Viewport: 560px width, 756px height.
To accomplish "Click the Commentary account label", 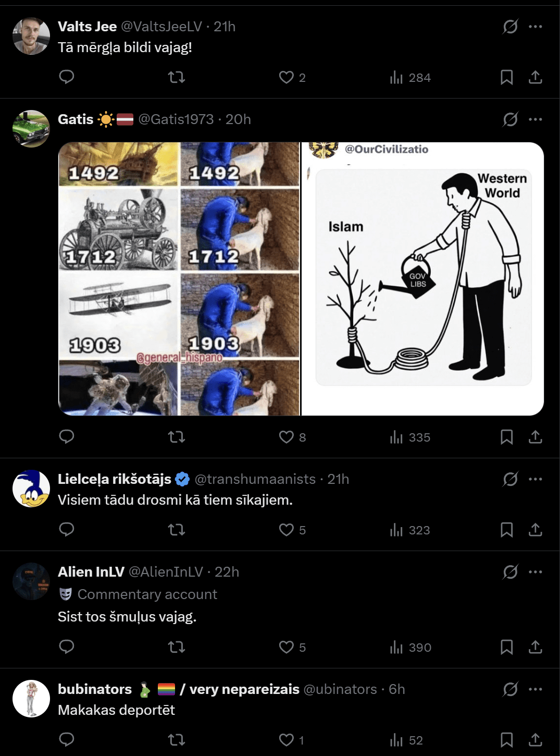I will (x=147, y=594).
